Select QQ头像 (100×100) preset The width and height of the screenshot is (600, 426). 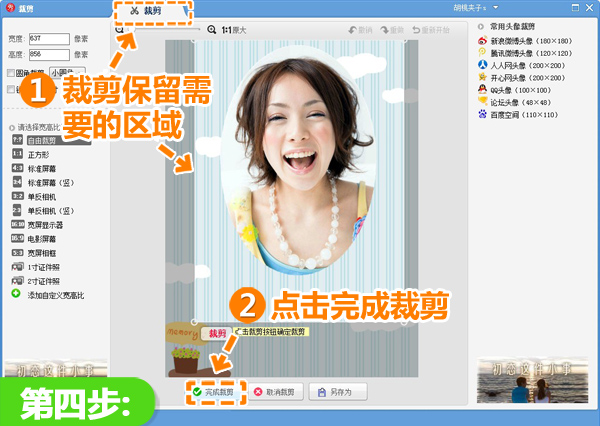[514, 90]
